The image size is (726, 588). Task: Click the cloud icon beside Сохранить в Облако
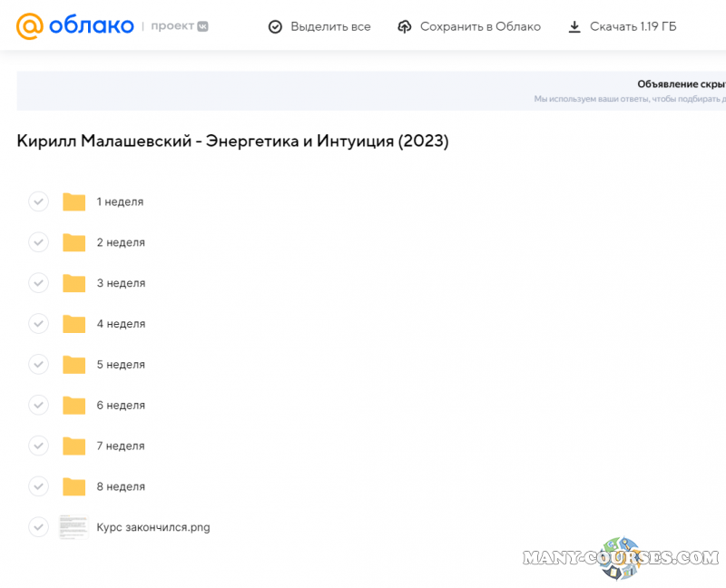tap(405, 26)
